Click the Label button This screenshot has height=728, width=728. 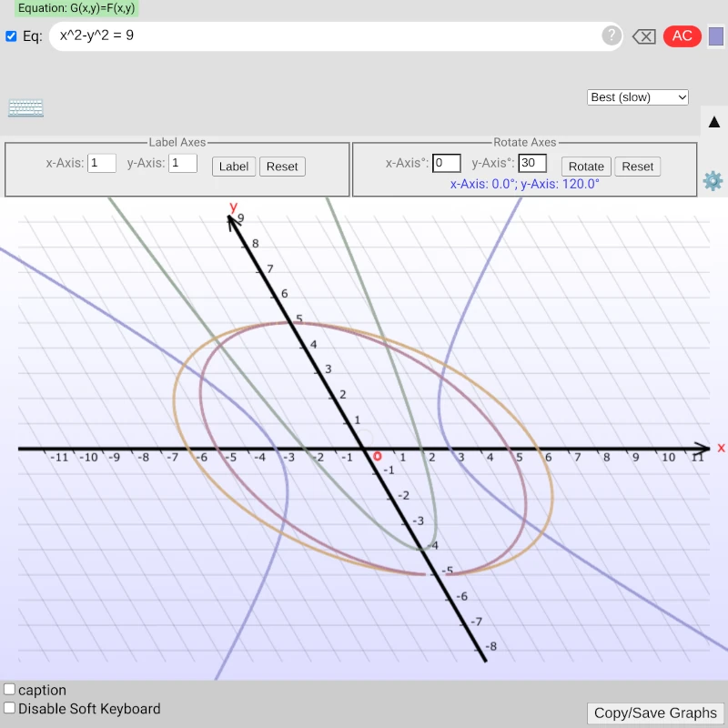click(234, 167)
